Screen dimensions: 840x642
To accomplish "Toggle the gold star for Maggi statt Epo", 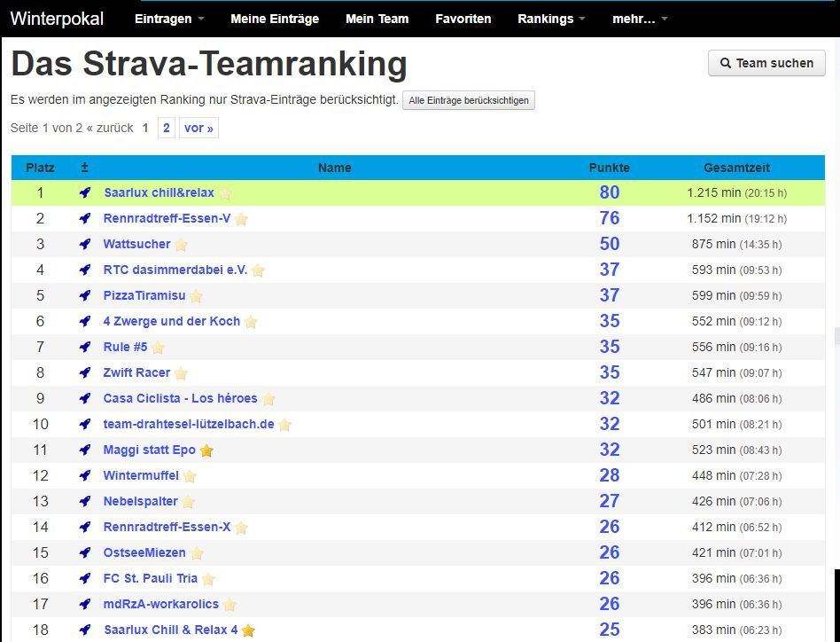I will tap(206, 450).
